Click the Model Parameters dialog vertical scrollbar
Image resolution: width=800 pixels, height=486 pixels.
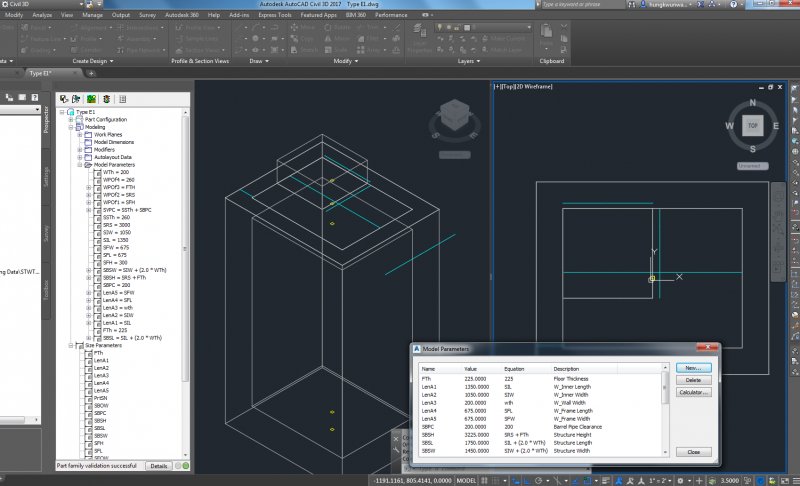point(665,410)
